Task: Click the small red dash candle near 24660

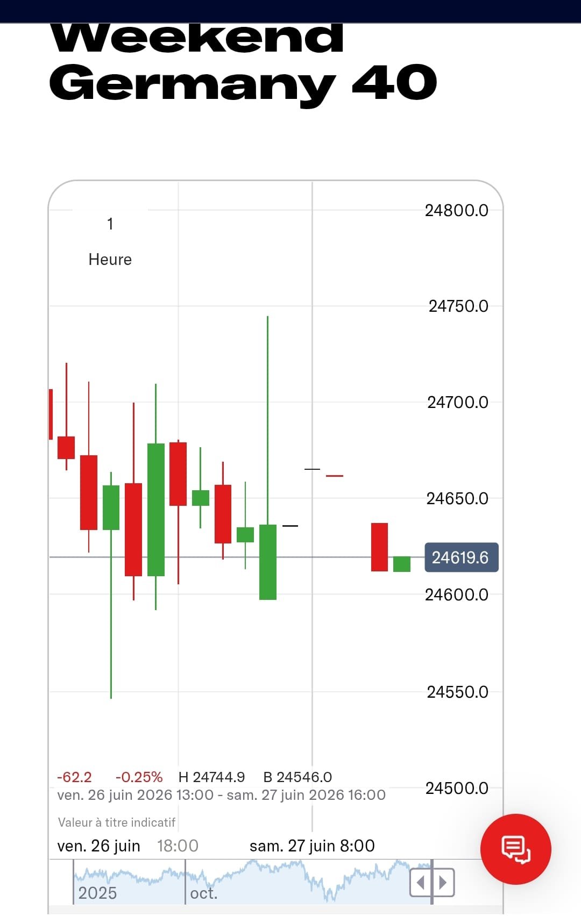Action: click(335, 476)
